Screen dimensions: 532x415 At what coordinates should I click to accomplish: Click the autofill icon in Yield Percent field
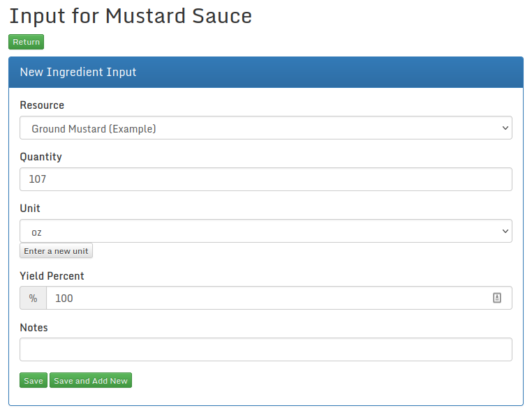point(497,298)
